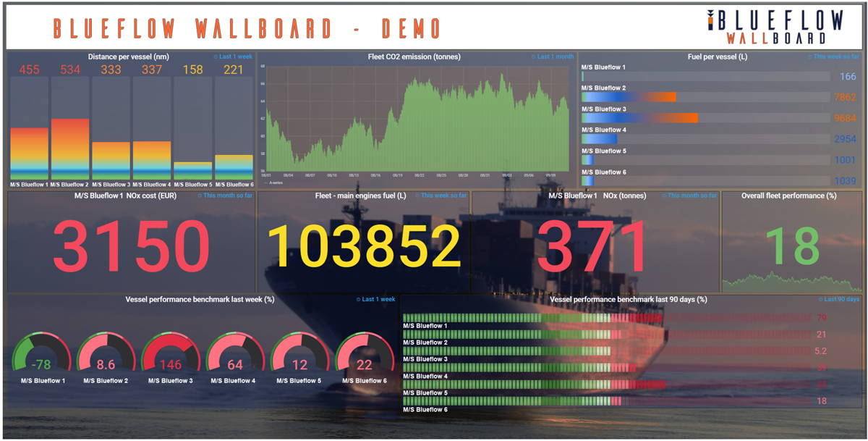This screenshot has width=868, height=441.
Task: Click the M/S Blueflow 1 gauge showing -78
Action: tap(41, 356)
